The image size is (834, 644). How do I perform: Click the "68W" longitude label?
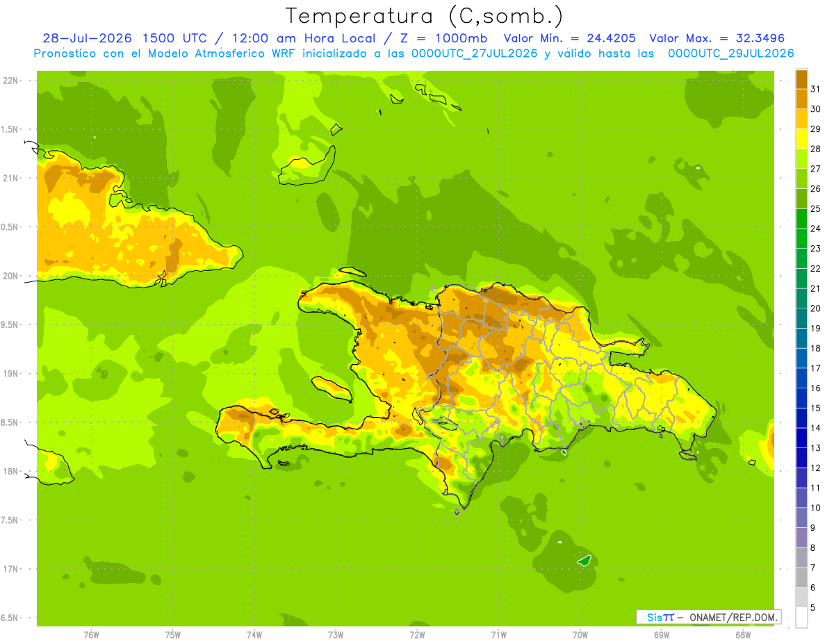(x=743, y=635)
